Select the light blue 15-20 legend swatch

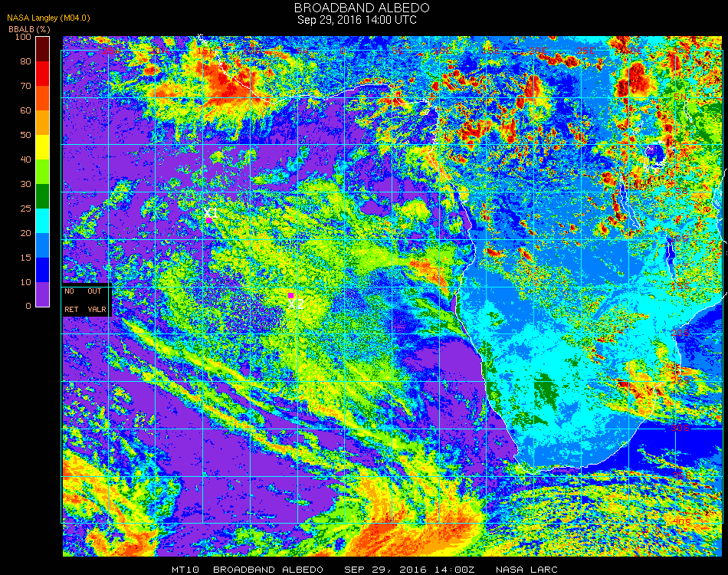(43, 245)
